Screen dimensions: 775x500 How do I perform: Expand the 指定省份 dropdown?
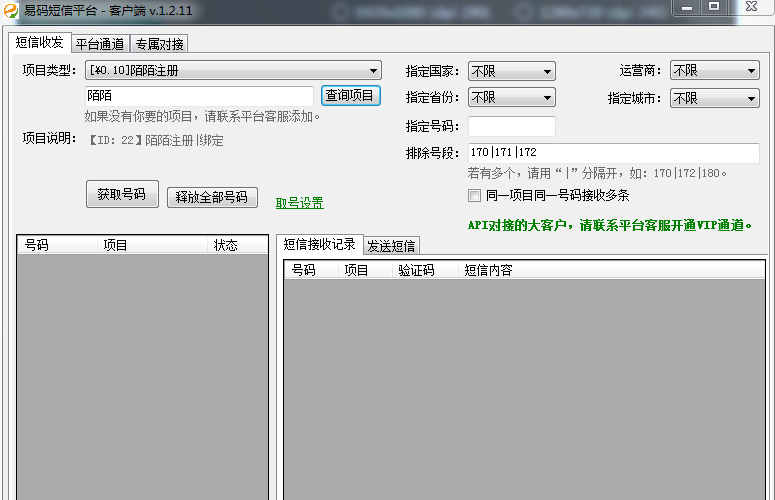512,97
